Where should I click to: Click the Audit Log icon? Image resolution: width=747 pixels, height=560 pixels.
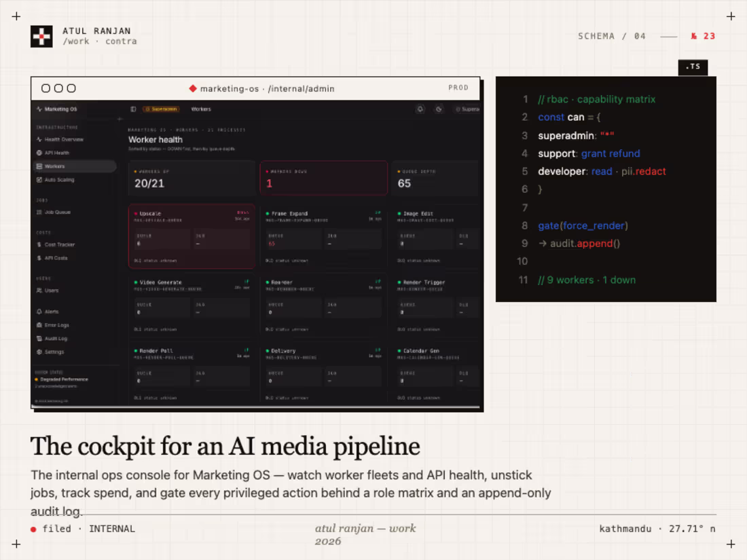[39, 338]
